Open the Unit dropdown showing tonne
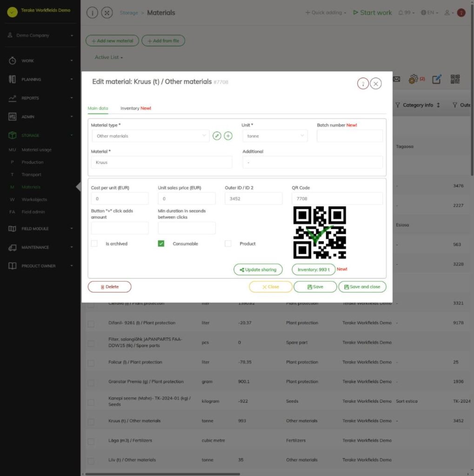Screen dimensions: 474x476 point(275,136)
